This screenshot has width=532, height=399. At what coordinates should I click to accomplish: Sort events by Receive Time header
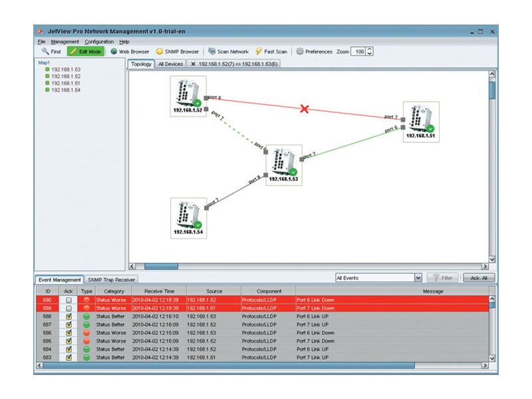(159, 291)
